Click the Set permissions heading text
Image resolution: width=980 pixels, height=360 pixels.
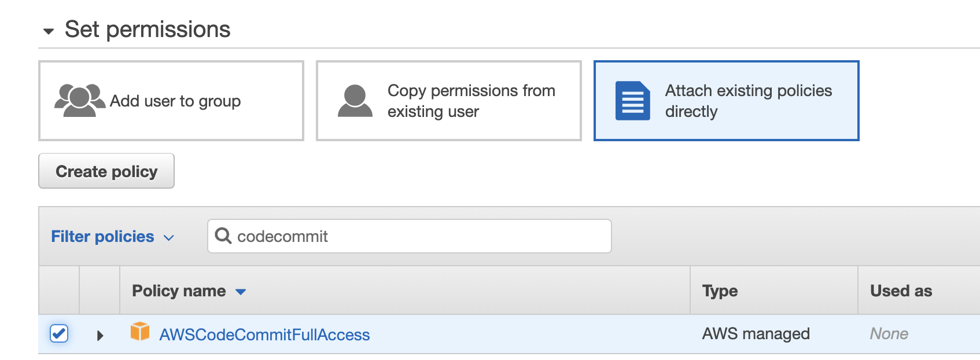pos(148,29)
